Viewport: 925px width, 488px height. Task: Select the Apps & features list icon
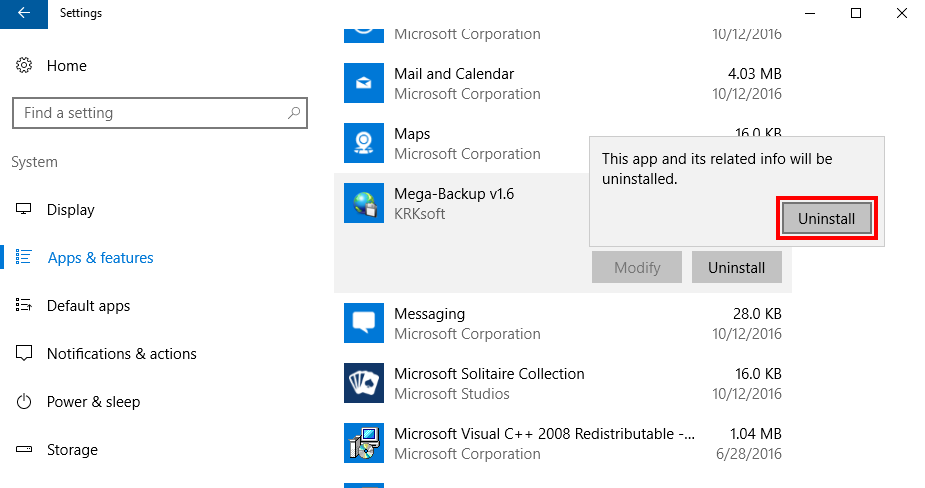24,257
